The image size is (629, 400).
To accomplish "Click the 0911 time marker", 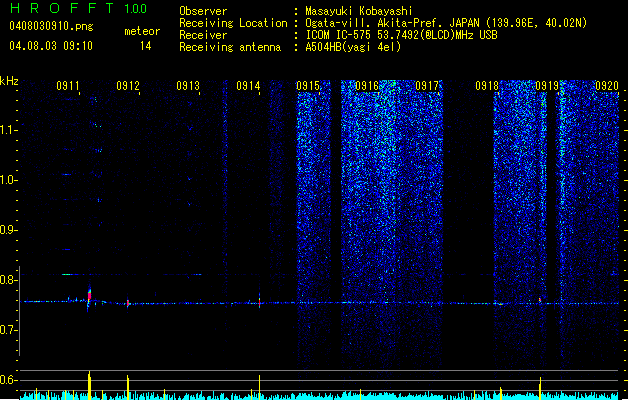I will click(x=68, y=86).
